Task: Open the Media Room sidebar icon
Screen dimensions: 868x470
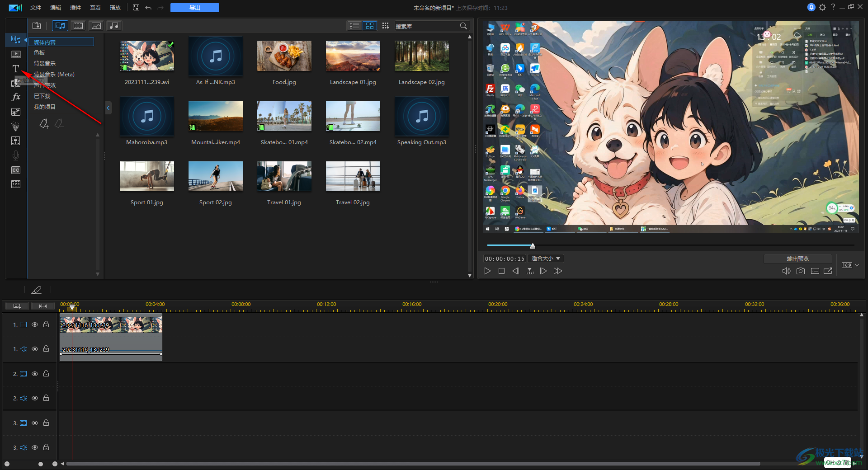Action: 16,40
